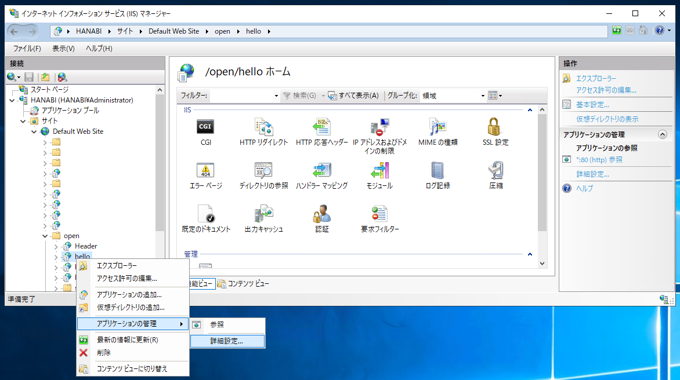Choose コンテンツ ビューに切り替え in context menu
This screenshot has width=680, height=380.
133,369
